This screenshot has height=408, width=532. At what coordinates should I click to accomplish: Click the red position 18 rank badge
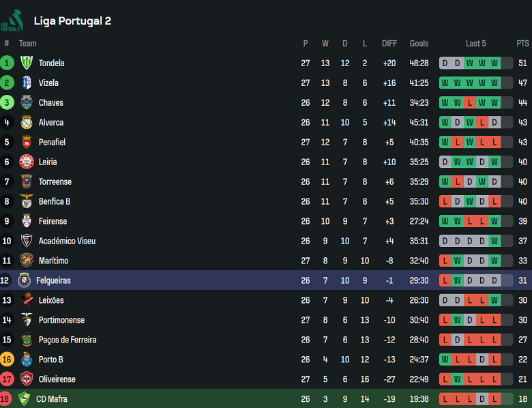(x=7, y=399)
